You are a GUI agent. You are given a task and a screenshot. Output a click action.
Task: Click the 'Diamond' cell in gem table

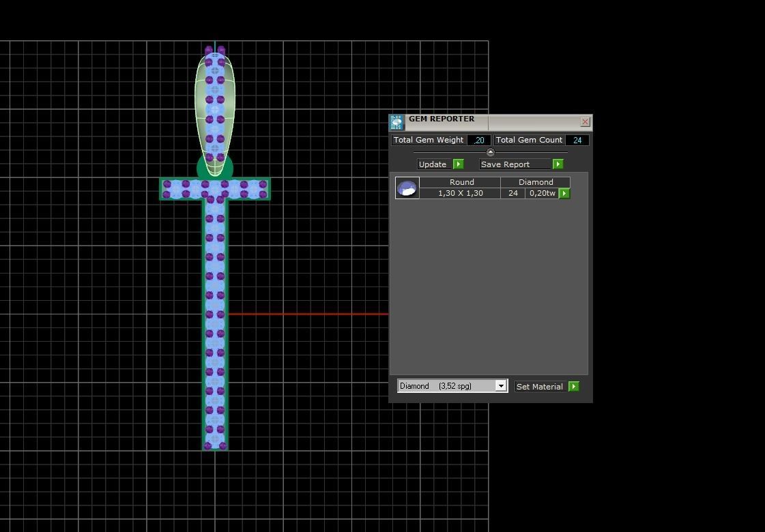[535, 182]
